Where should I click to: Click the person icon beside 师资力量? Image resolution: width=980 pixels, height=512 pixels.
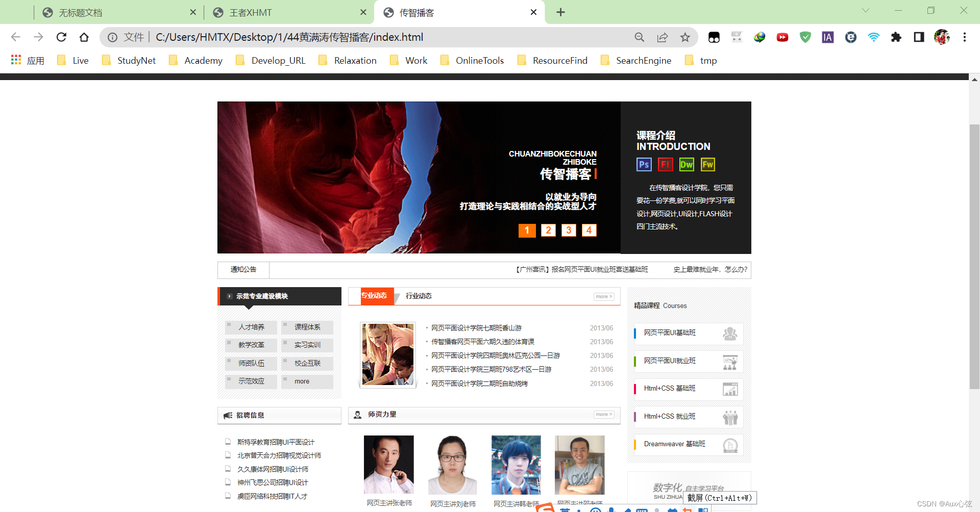click(357, 415)
